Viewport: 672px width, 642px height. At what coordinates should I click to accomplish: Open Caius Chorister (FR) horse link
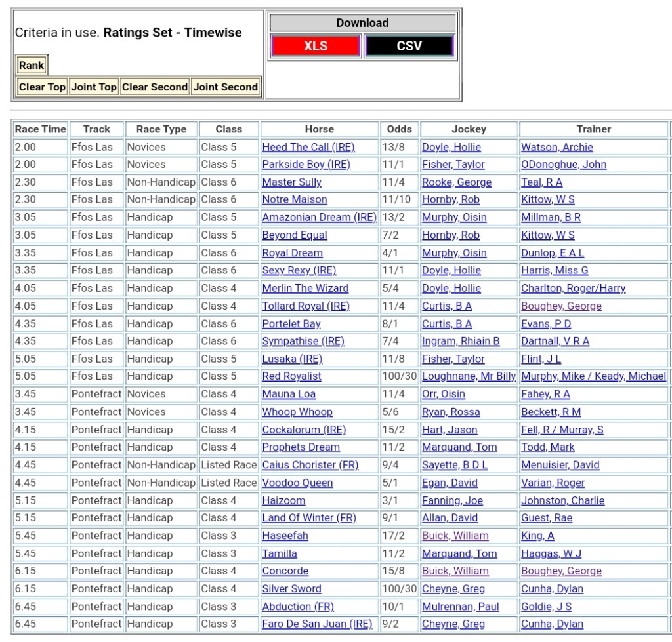click(310, 465)
